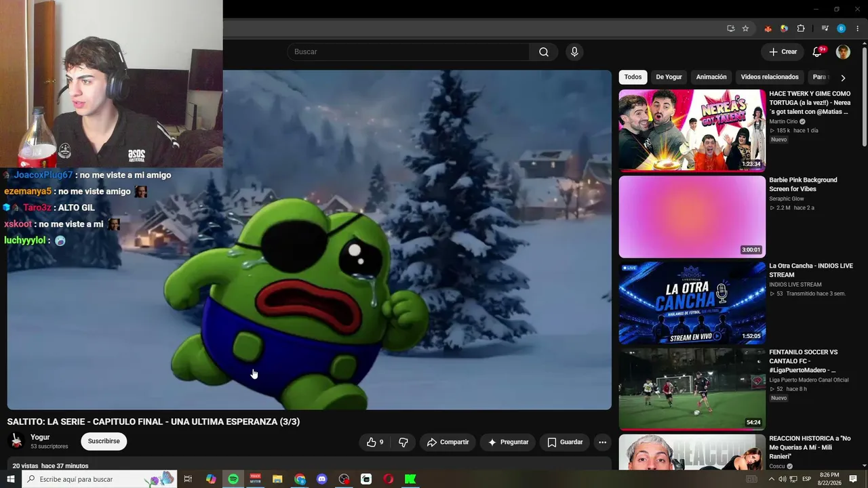This screenshot has height=488, width=868.
Task: Open 'FENTANILO SOCCER VS CANTALO FC' title
Action: click(x=804, y=361)
